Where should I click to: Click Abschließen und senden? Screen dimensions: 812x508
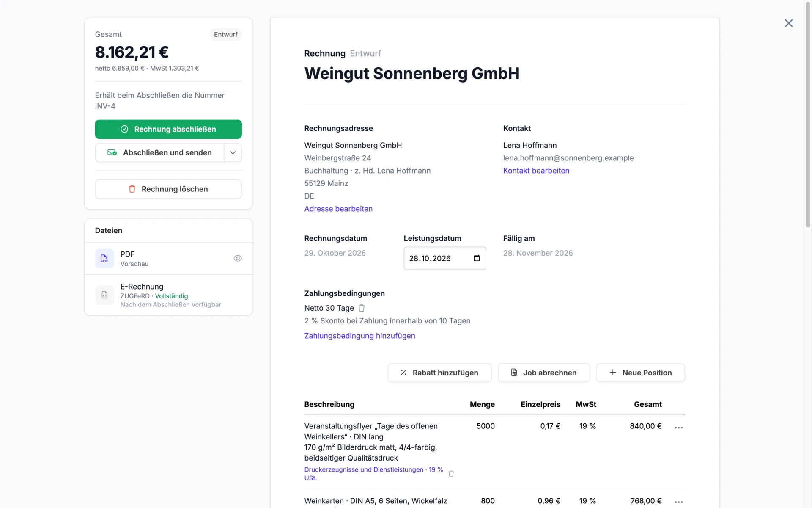(159, 153)
